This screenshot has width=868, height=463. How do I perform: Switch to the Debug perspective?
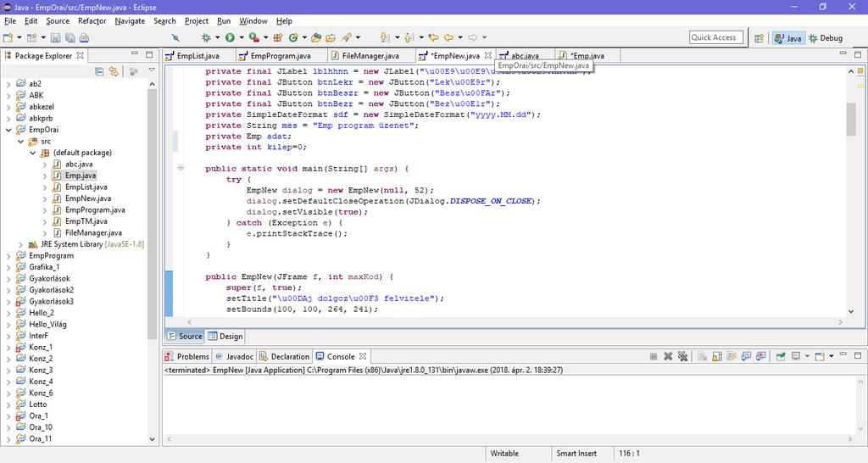826,38
